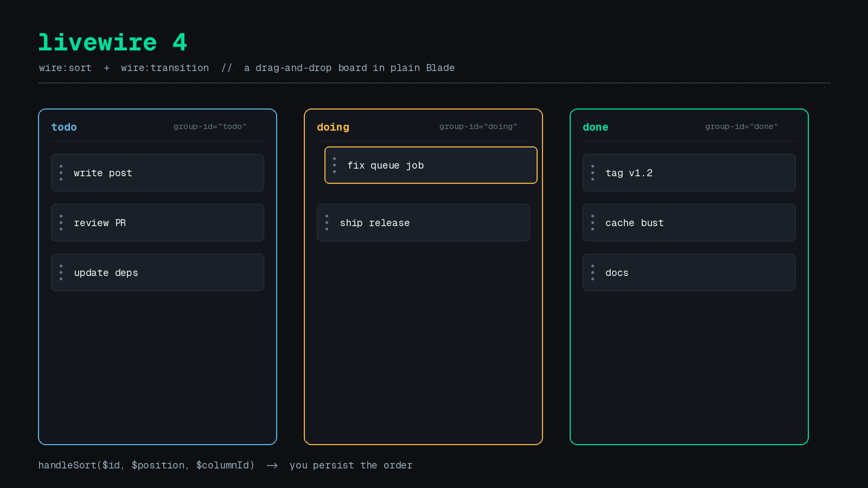Click "a drag-and-drop board in plain Blade"

pos(349,68)
